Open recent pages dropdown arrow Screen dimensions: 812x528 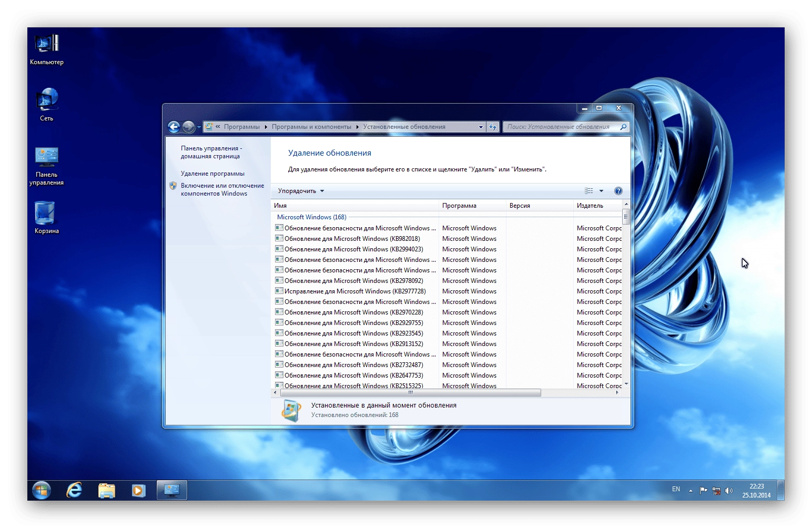point(199,127)
